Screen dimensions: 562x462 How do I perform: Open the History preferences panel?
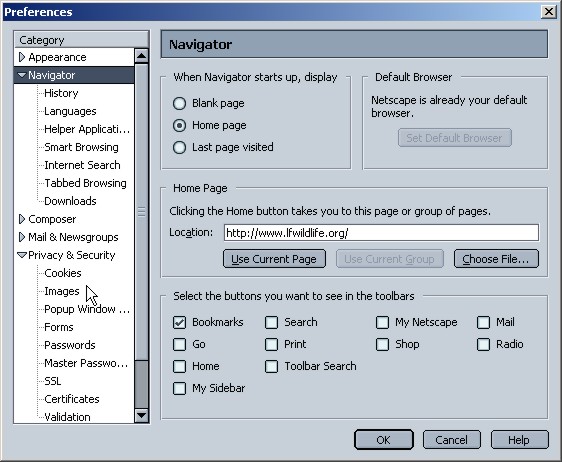coord(61,93)
